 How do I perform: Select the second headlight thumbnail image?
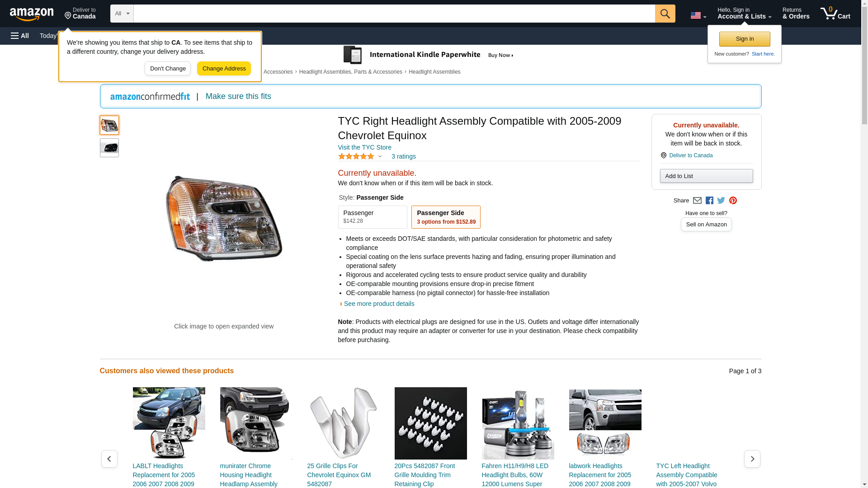tap(109, 148)
